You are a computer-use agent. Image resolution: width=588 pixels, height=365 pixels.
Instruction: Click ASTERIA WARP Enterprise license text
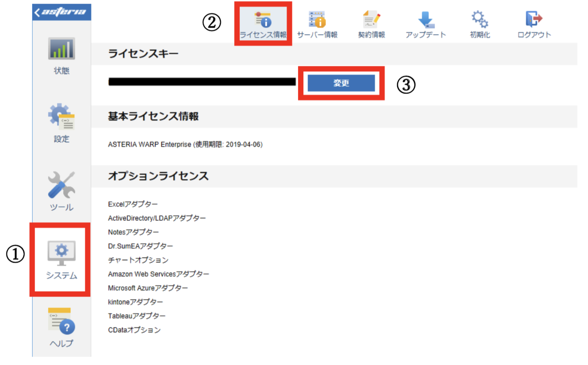coord(185,145)
